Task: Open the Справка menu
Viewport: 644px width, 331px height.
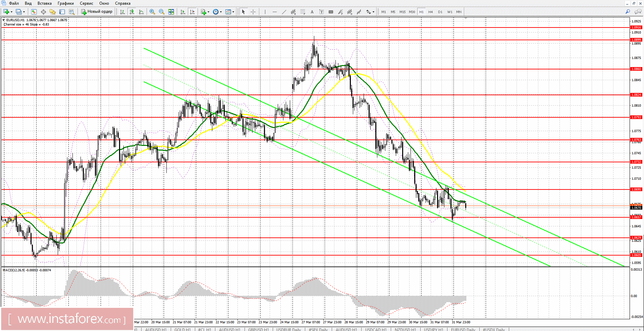Action: (x=123, y=3)
